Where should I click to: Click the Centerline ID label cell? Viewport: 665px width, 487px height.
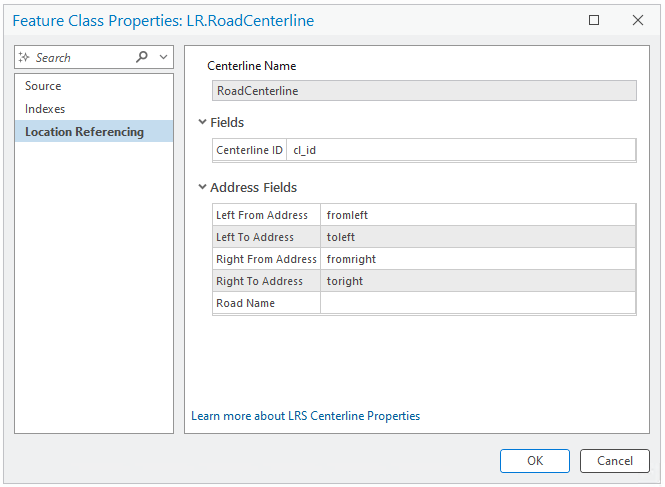249,150
